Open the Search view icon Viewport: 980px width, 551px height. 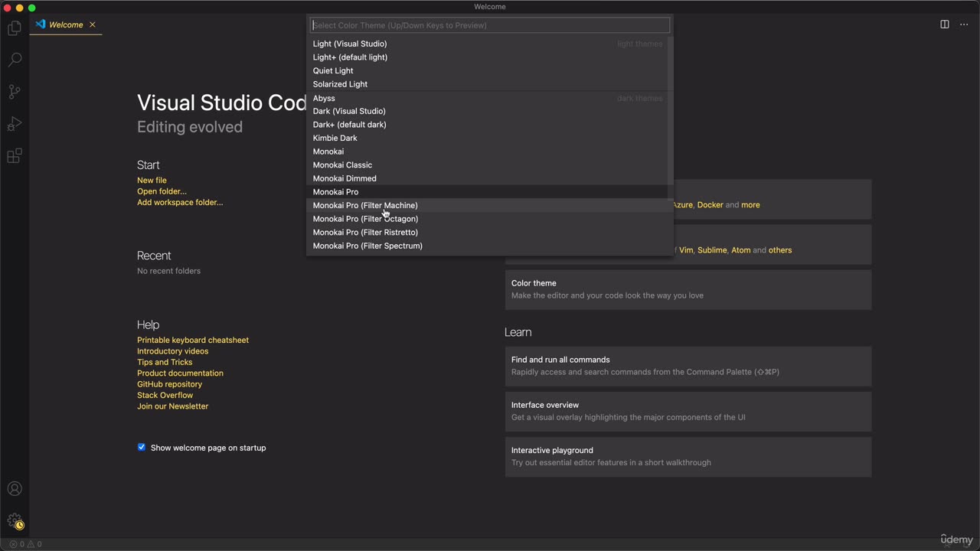pyautogui.click(x=15, y=60)
